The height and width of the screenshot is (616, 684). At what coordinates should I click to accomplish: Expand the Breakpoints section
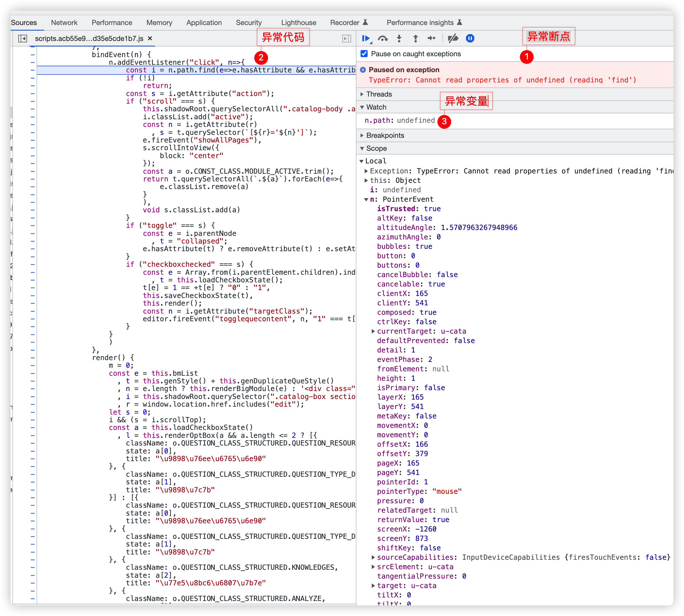point(362,135)
